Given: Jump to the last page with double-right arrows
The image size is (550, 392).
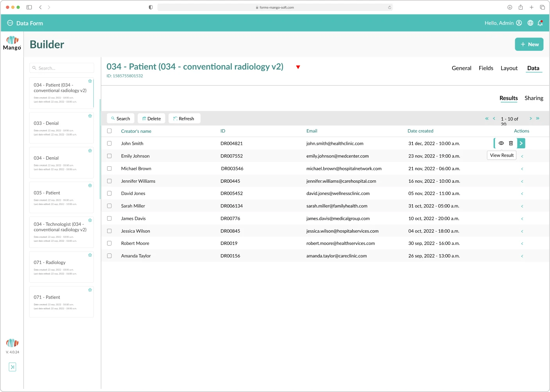Looking at the screenshot, I should click(x=537, y=118).
